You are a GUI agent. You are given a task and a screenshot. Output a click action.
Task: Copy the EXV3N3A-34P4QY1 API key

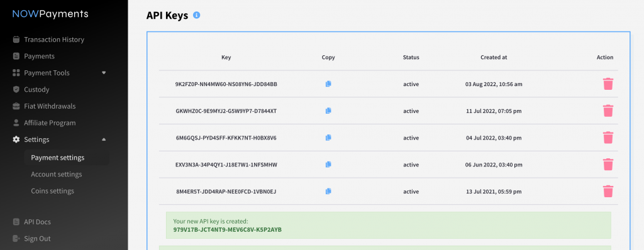328,164
